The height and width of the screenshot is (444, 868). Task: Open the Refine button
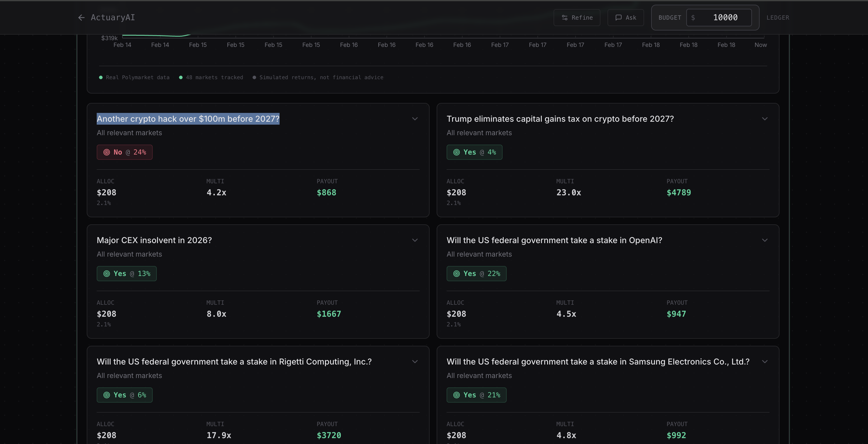576,18
